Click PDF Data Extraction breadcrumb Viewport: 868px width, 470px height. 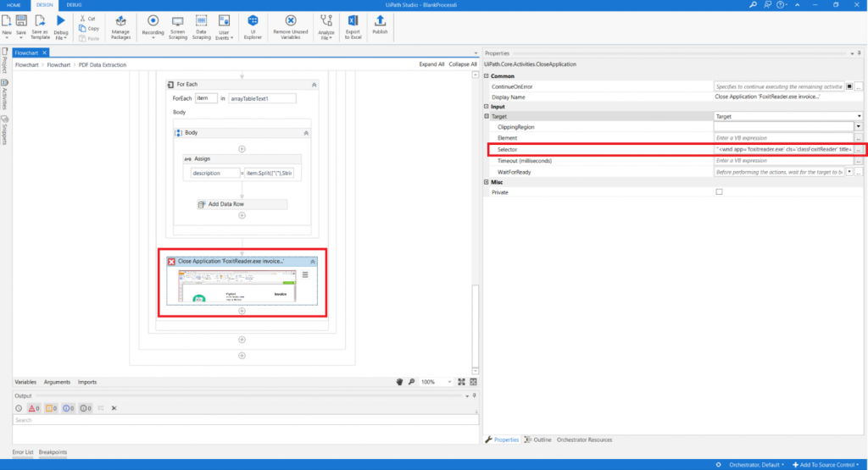coord(103,64)
